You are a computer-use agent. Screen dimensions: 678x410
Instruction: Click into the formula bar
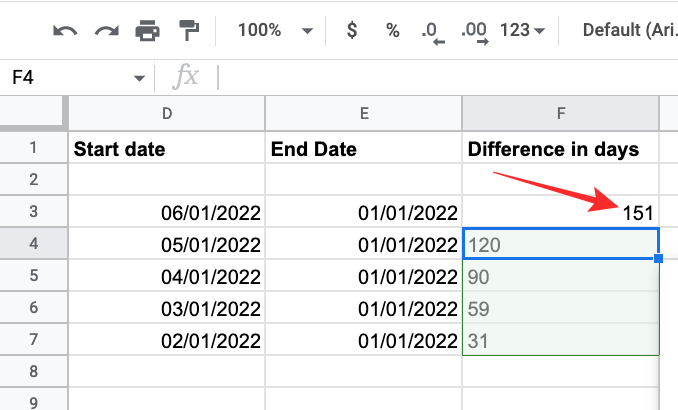[440, 78]
